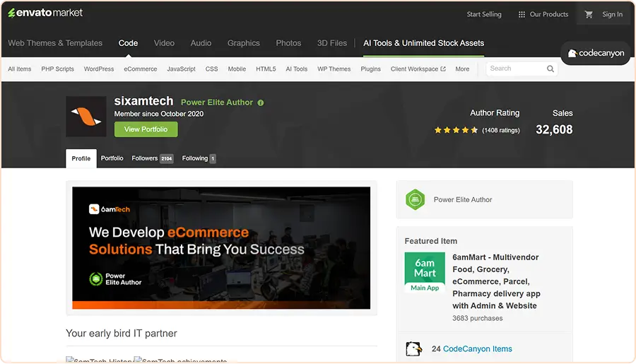Open CSS subcategory
The image size is (636, 364).
[x=211, y=69]
